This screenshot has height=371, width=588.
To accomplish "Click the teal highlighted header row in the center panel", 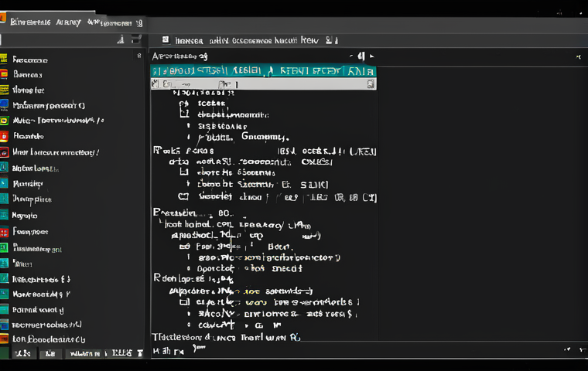I will (263, 70).
